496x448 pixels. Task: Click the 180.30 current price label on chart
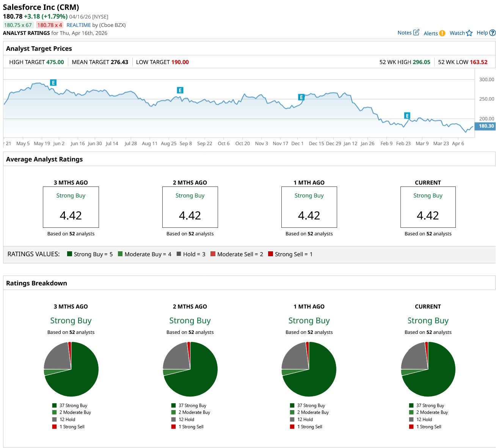click(486, 126)
